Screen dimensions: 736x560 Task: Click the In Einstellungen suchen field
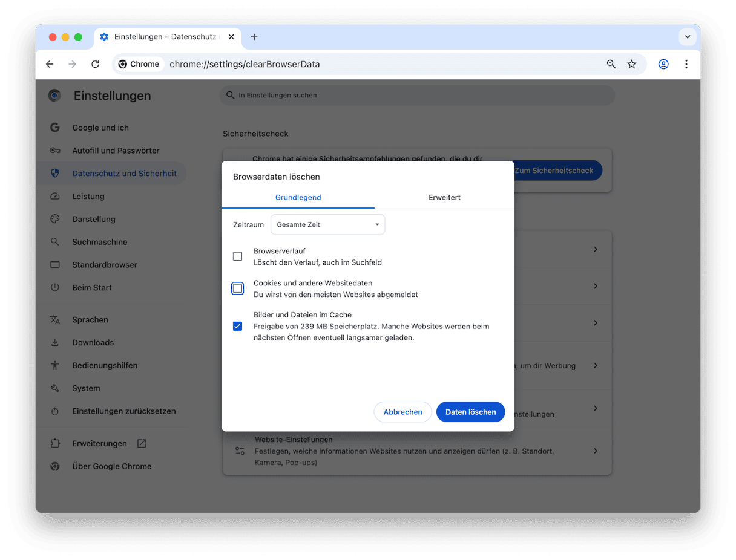(418, 95)
